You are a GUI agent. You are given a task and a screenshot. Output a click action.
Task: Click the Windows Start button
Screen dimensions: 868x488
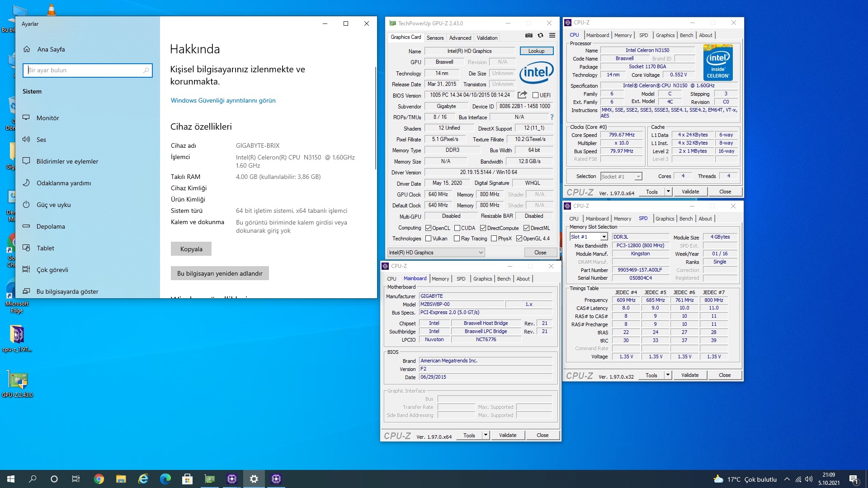tap(11, 479)
